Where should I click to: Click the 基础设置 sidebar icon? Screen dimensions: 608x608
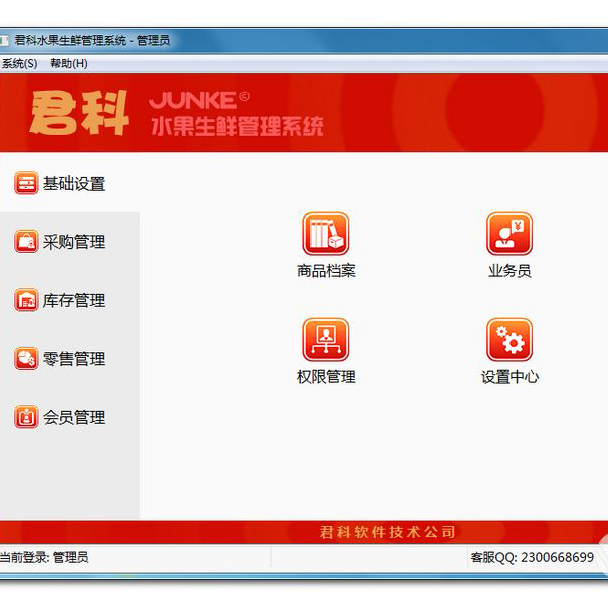(26, 183)
